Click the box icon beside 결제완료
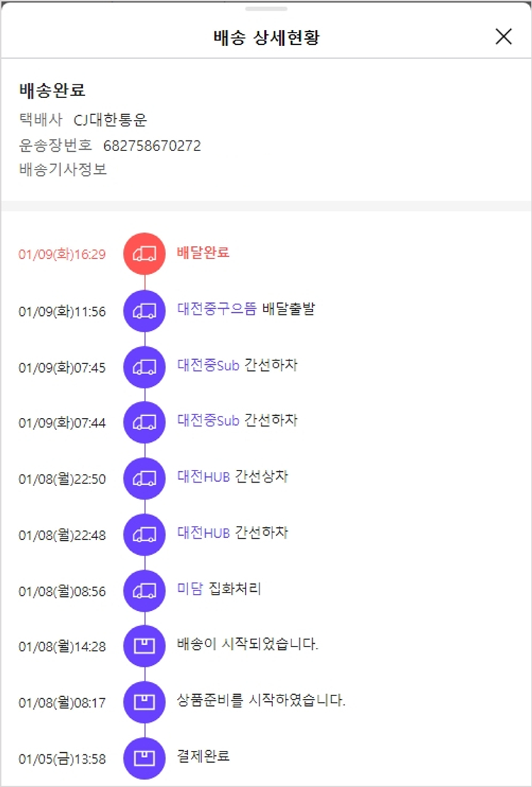The image size is (532, 787). (145, 758)
